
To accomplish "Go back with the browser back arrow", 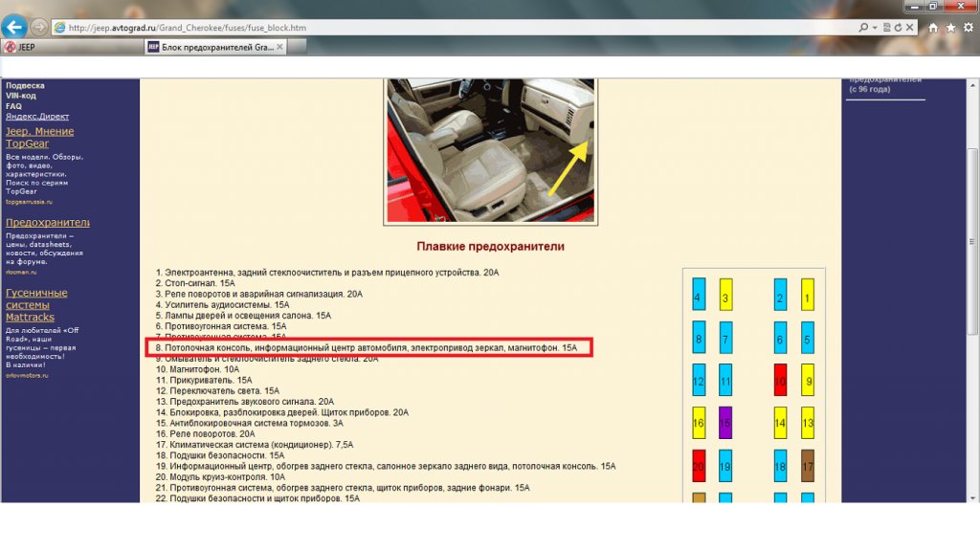I will (x=13, y=27).
